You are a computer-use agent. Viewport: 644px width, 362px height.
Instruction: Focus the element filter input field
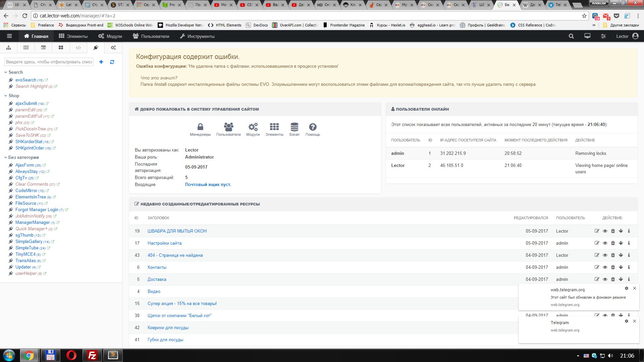coord(49,62)
